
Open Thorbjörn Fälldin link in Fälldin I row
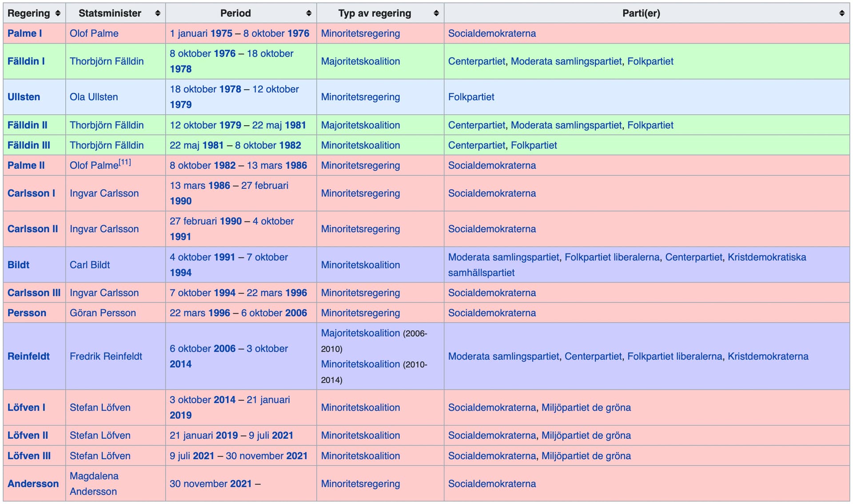[x=107, y=61]
